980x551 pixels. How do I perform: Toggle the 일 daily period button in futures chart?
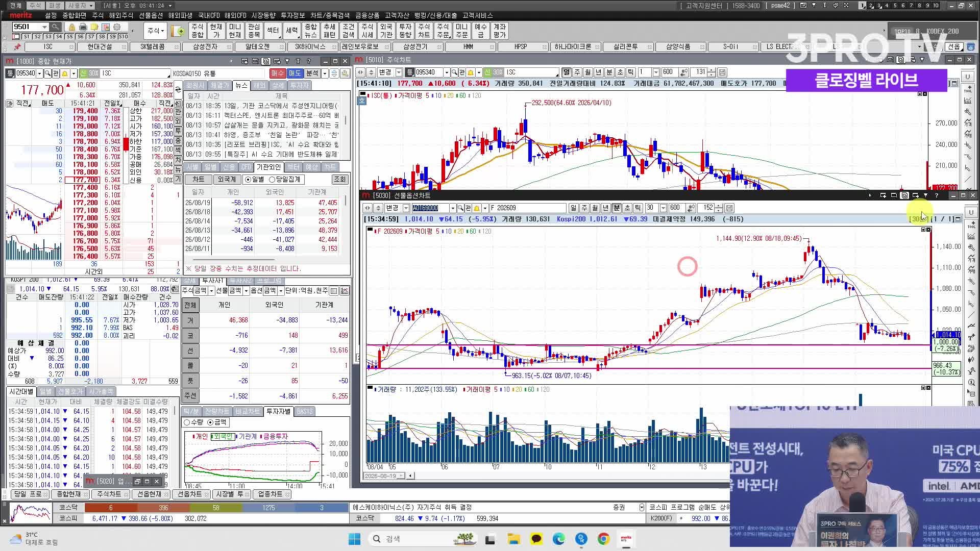coord(573,208)
